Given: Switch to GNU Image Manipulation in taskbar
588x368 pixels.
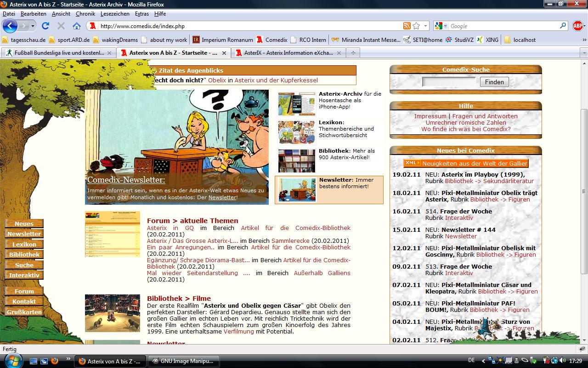Looking at the screenshot, I should click(x=183, y=361).
